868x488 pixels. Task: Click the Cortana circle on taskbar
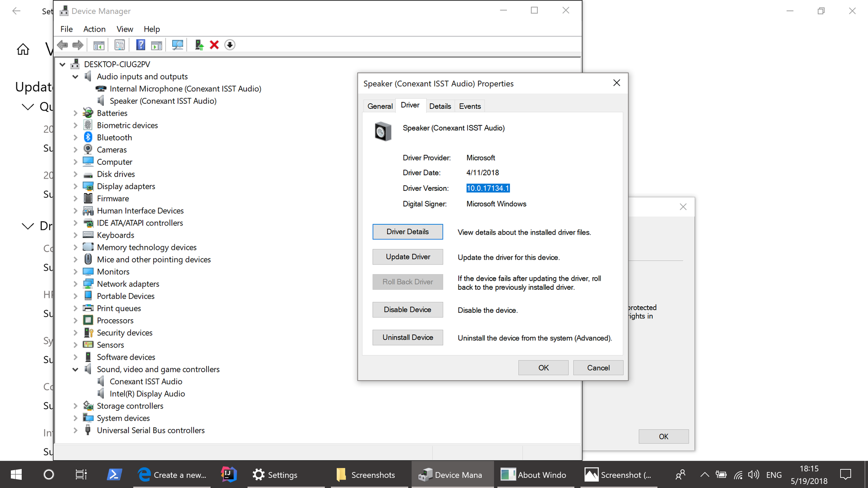pos(49,475)
